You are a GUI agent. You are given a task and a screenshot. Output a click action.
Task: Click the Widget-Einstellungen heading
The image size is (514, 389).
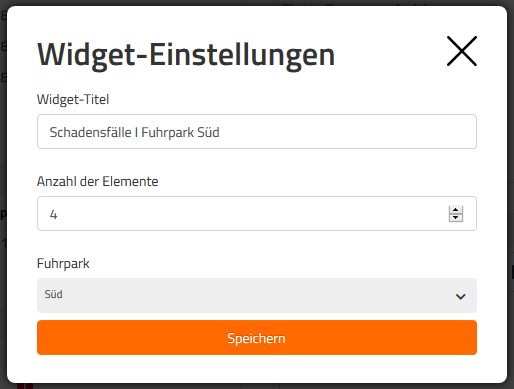(186, 55)
